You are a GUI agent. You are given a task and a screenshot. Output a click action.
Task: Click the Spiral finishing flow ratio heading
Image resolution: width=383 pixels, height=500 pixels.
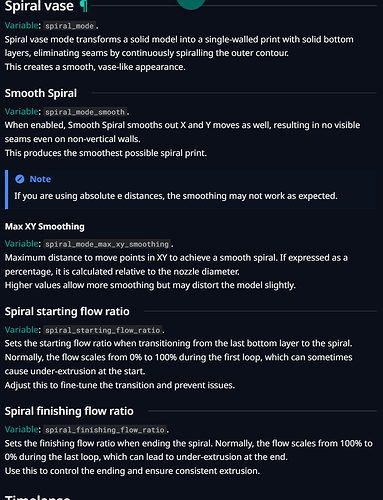point(69,411)
